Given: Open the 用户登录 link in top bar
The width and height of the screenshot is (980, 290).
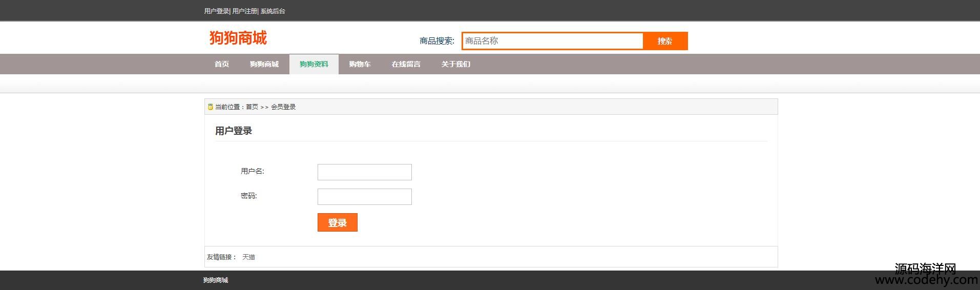Looking at the screenshot, I should (217, 11).
